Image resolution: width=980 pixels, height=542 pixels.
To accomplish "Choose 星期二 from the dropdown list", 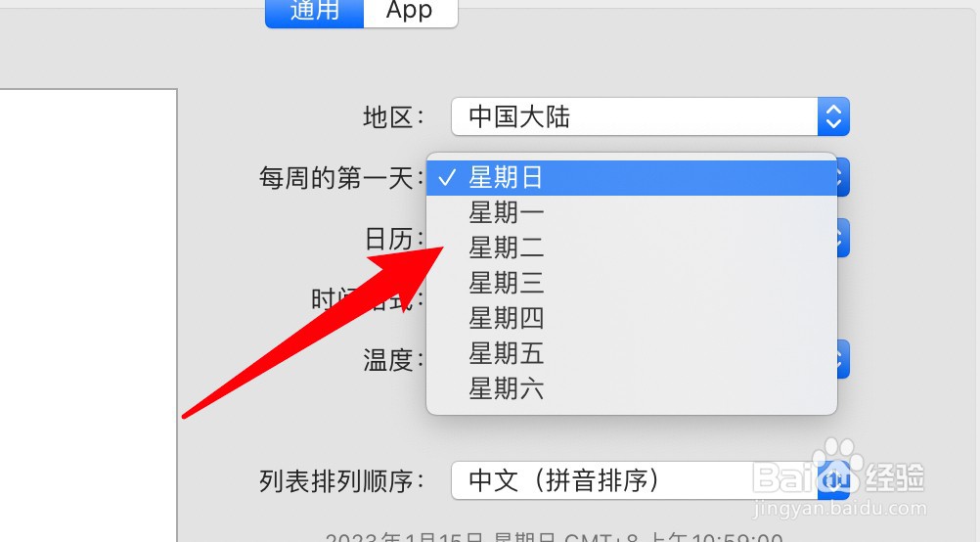I will tap(631, 248).
